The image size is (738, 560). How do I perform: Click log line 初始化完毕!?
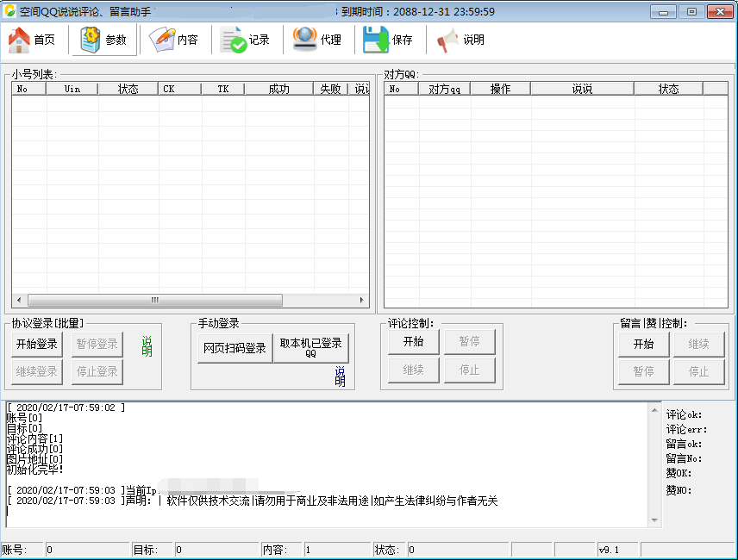point(34,470)
